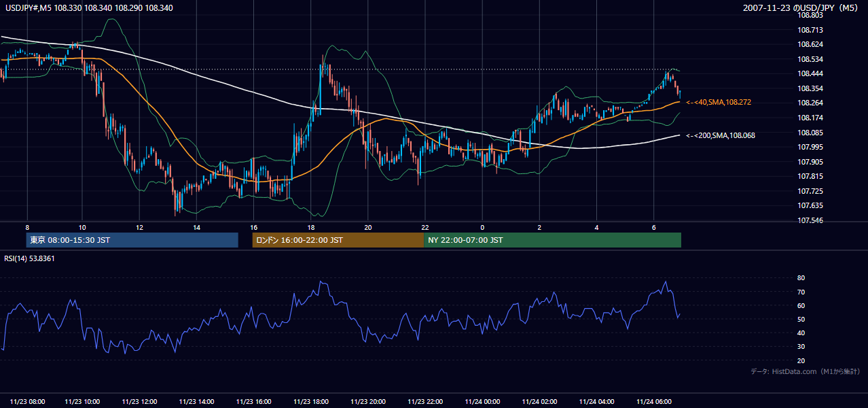Click RSI axis level 40
The width and height of the screenshot is (868, 408).
click(801, 333)
